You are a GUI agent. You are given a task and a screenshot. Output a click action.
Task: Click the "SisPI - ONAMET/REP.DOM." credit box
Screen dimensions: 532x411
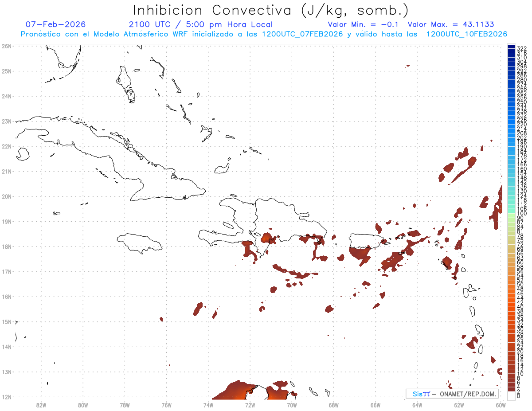tap(452, 394)
